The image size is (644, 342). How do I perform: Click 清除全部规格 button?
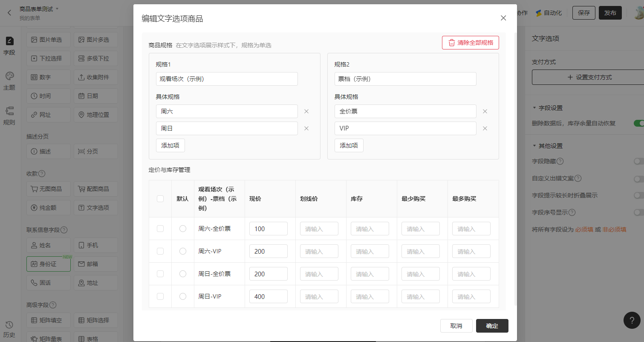470,43
